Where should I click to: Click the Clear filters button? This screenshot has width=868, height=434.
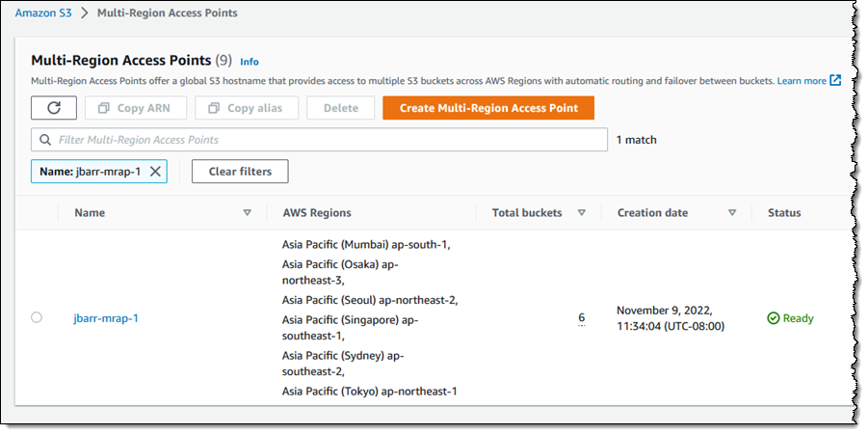[x=240, y=172]
